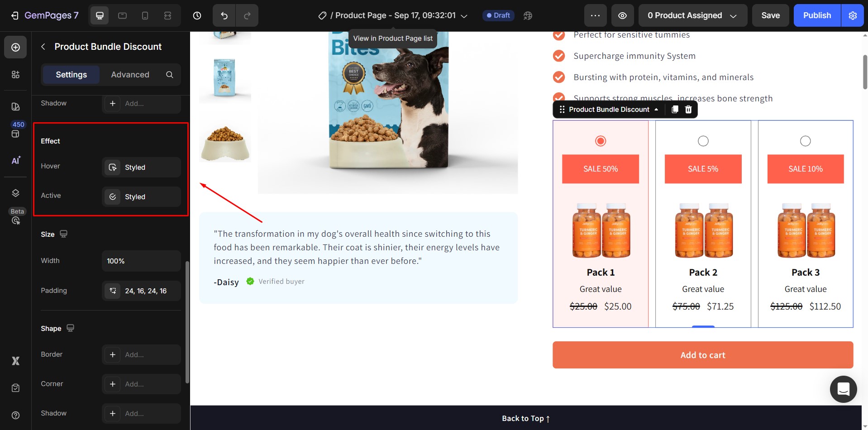Save the page
868x430 pixels.
pyautogui.click(x=770, y=15)
